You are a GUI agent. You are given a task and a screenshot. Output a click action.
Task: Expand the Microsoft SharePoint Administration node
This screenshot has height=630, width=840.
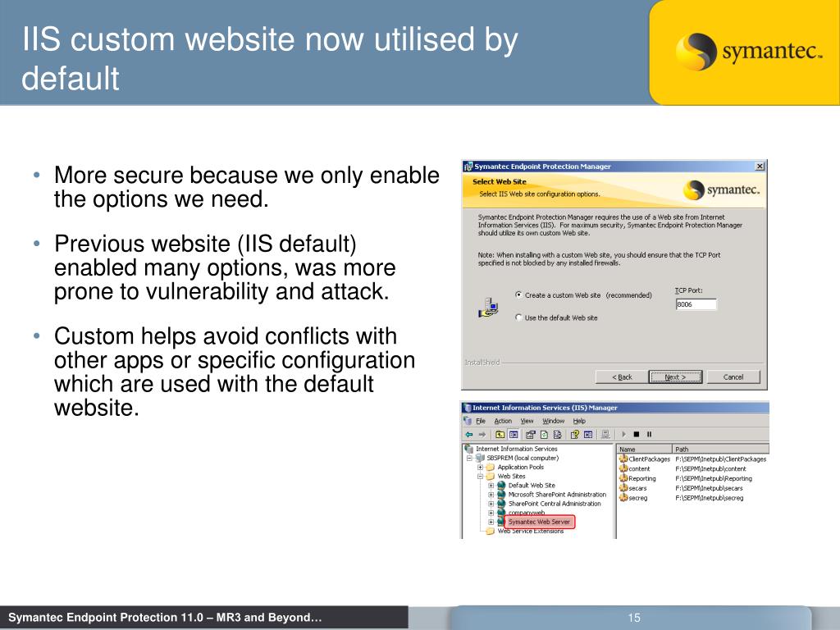click(491, 495)
